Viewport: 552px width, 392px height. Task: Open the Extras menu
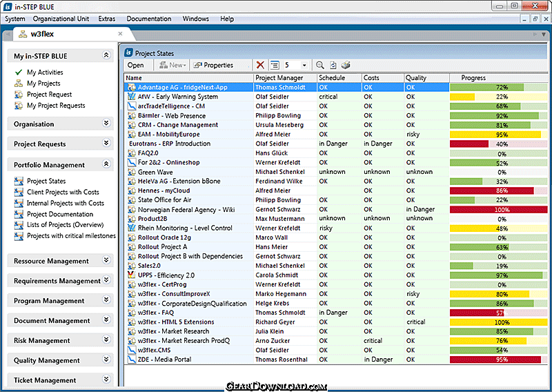[107, 19]
